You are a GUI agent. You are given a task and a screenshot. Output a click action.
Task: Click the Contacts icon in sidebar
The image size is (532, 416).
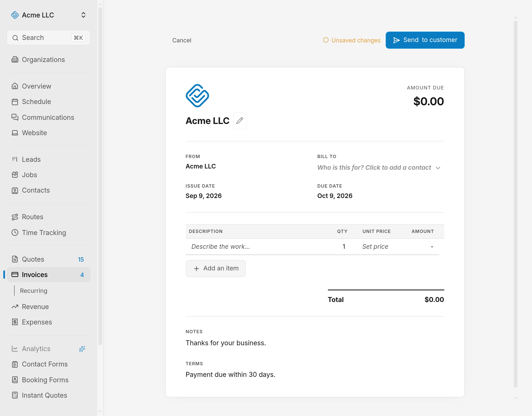[15, 190]
